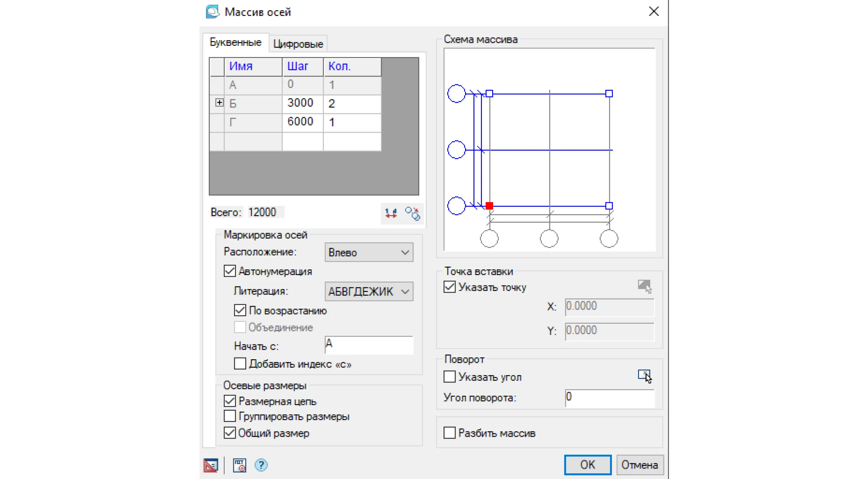Click the Угол поворота input field
The height and width of the screenshot is (479, 868).
coord(609,398)
